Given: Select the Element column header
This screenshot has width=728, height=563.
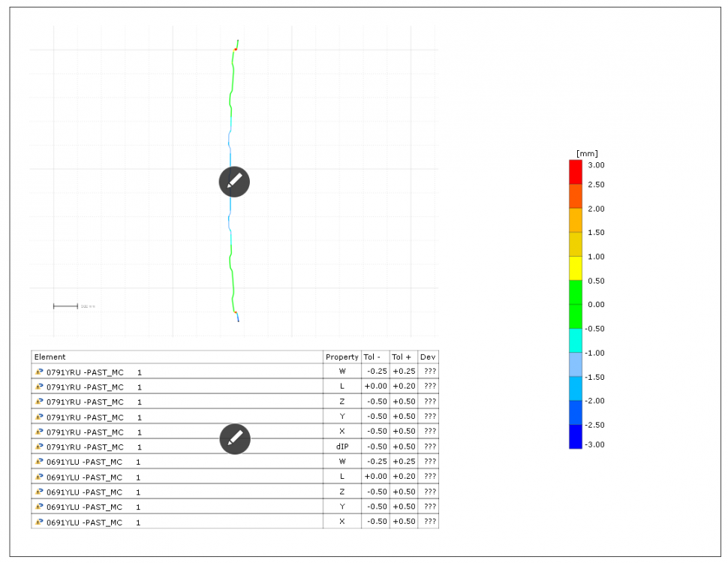Looking at the screenshot, I should [50, 357].
